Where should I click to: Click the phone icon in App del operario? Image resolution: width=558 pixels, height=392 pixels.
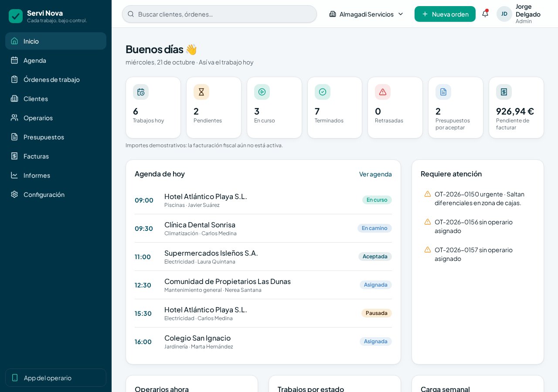[x=15, y=378]
